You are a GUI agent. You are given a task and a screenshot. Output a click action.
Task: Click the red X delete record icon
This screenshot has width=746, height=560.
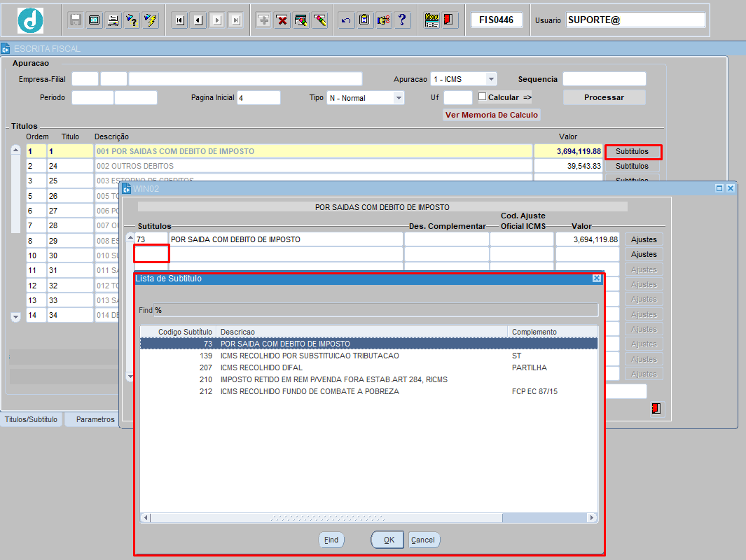282,20
